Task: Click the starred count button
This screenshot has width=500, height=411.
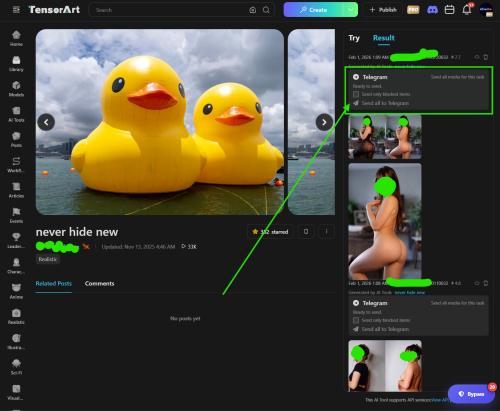Action: point(270,231)
